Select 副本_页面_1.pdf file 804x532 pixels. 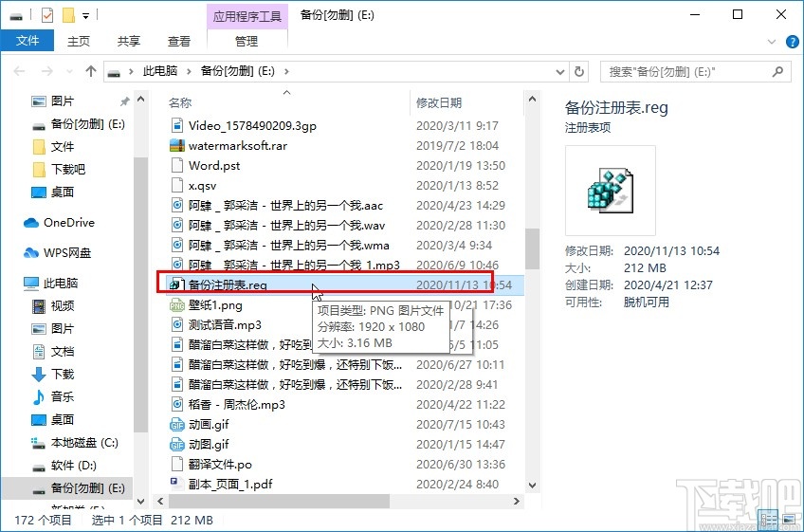(x=230, y=485)
